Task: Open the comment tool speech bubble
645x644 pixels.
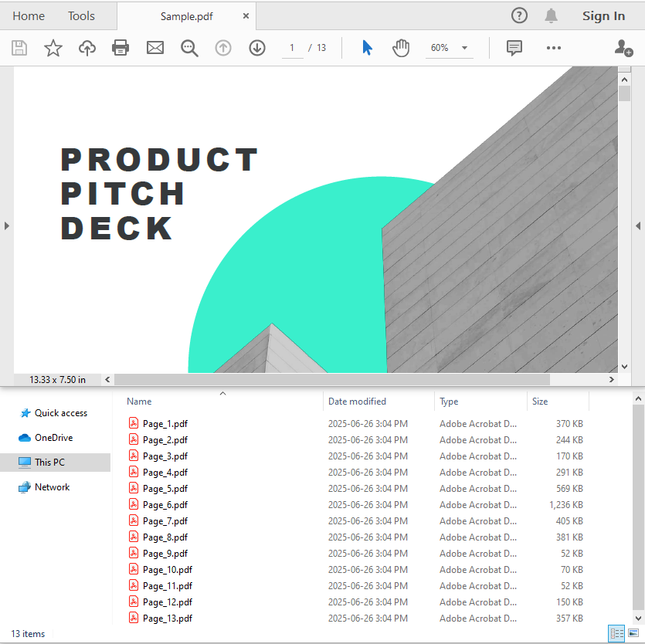Action: [514, 48]
